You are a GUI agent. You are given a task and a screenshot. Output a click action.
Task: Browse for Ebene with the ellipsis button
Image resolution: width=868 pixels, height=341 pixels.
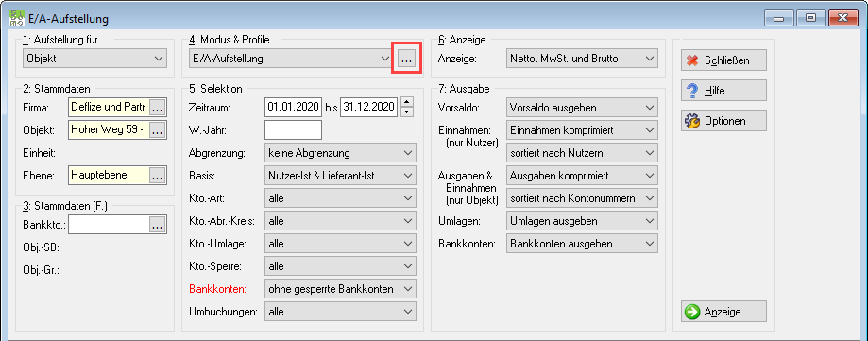pos(158,176)
